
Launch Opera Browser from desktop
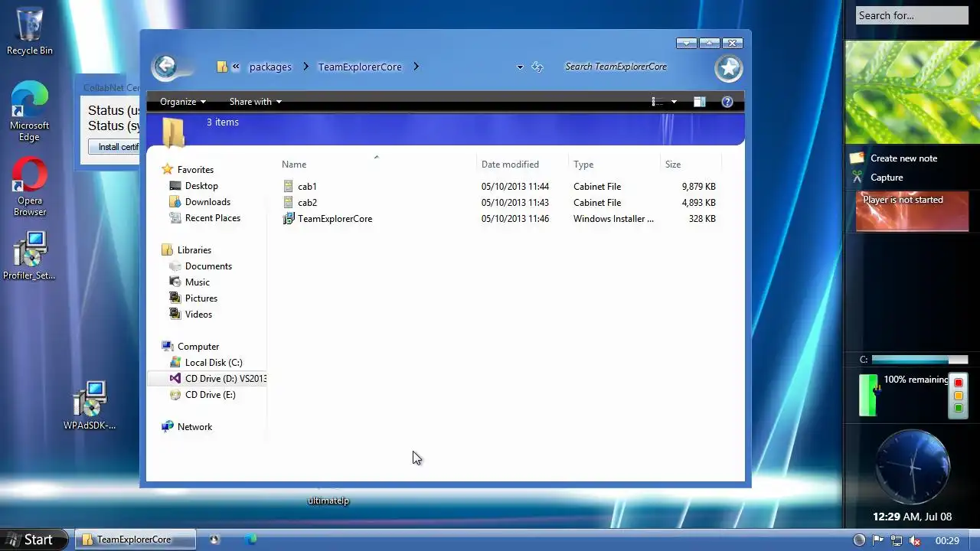(30, 187)
